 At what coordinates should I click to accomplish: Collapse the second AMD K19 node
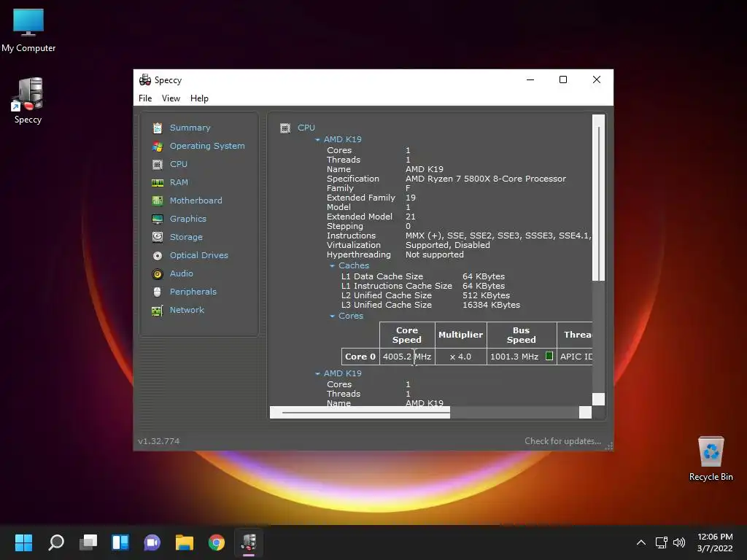pyautogui.click(x=317, y=374)
